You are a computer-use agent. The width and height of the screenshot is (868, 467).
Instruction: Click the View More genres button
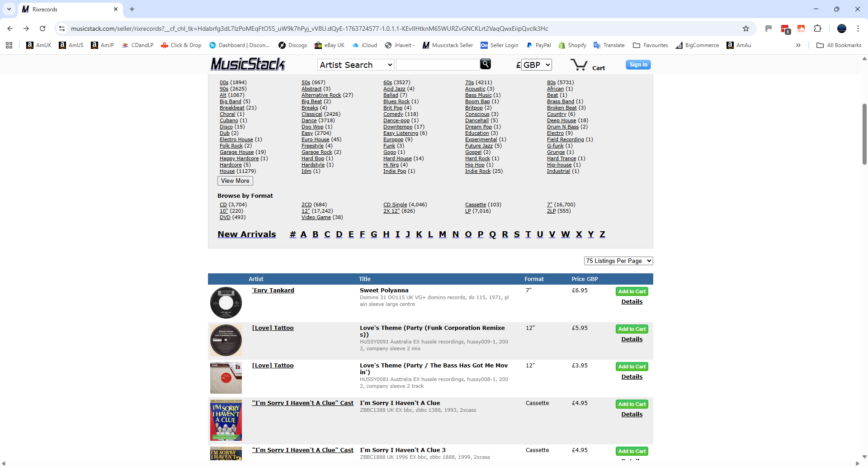(x=235, y=181)
